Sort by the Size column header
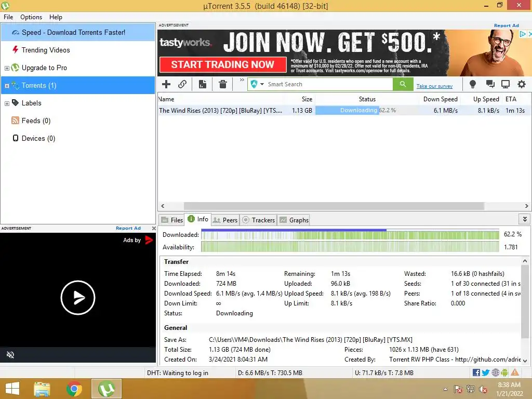 (x=299, y=99)
